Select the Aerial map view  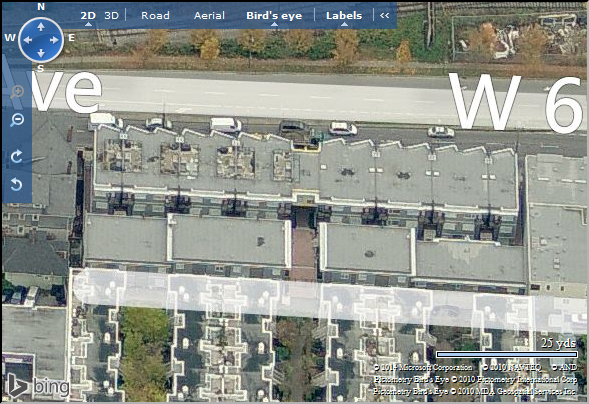tap(209, 15)
